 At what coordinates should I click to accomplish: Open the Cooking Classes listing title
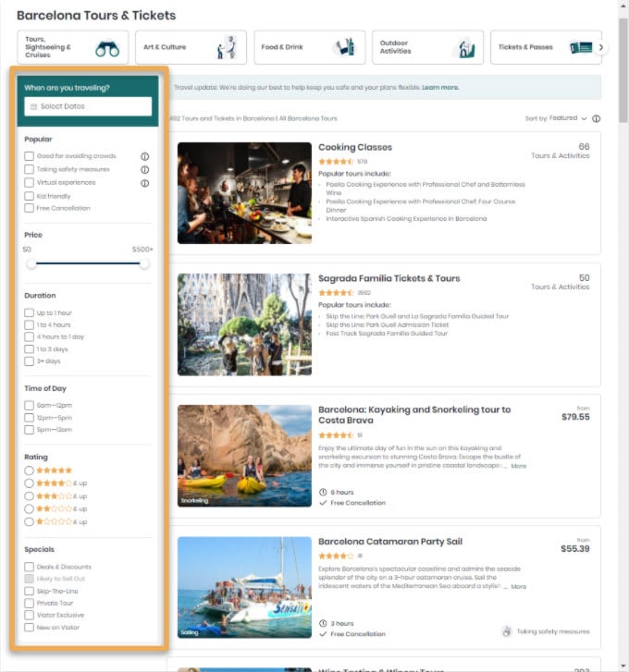(x=355, y=147)
